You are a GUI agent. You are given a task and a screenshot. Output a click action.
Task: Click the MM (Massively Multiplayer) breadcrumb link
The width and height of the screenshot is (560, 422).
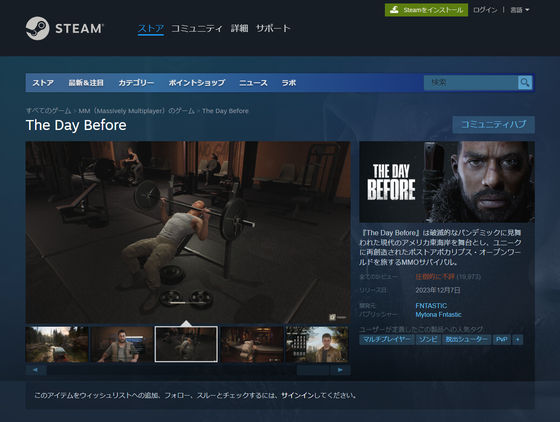(136, 111)
